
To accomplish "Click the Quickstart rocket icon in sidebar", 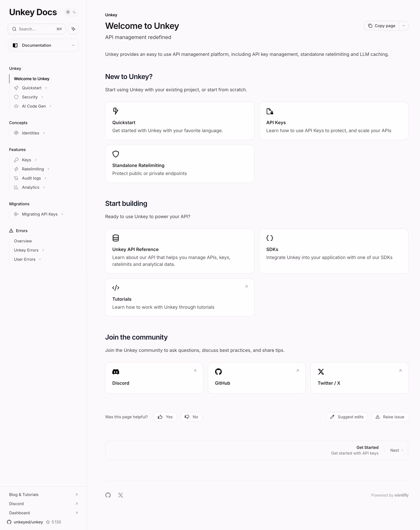I will 16,88.
